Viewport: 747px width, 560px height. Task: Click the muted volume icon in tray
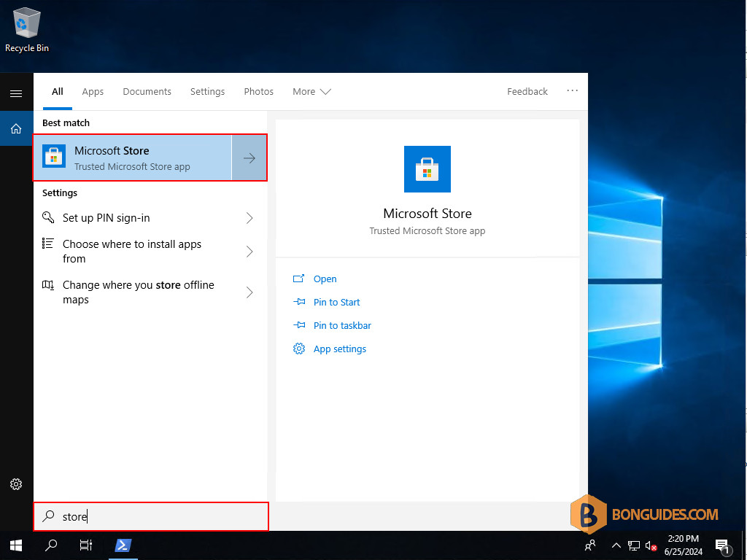click(651, 545)
